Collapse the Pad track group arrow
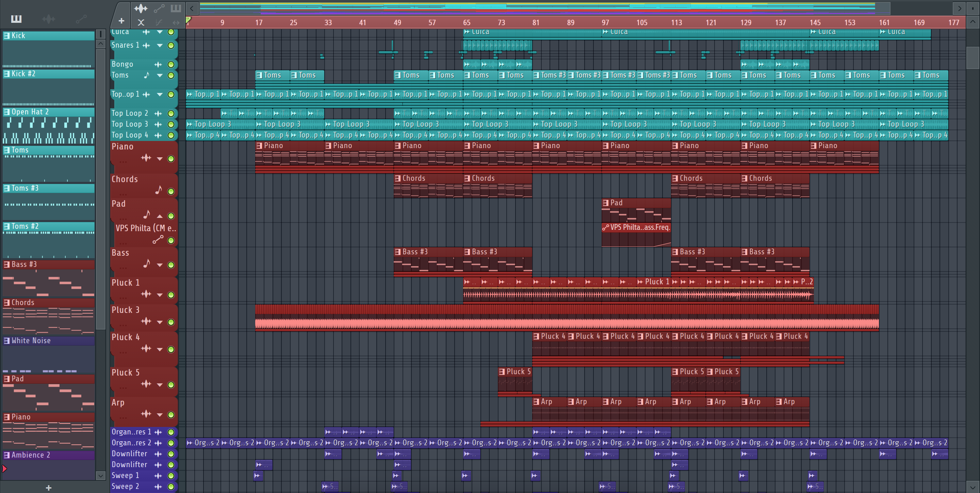The height and width of the screenshot is (493, 980). [160, 216]
